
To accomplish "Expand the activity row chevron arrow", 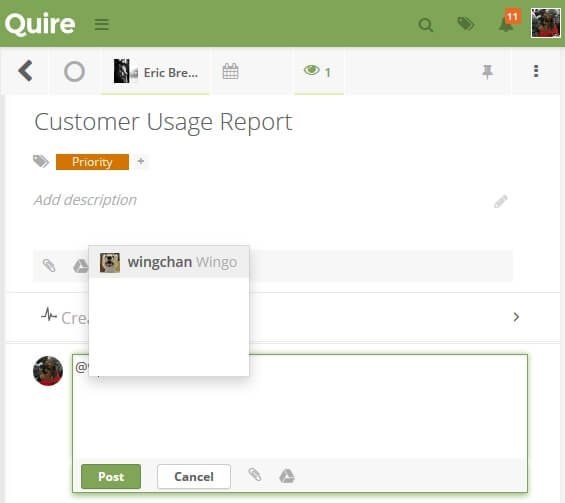I will pos(516,317).
